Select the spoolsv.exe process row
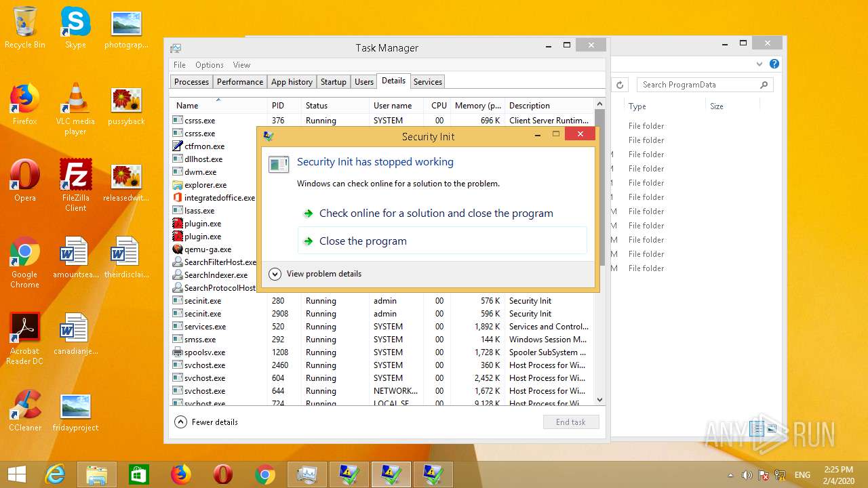This screenshot has width=868, height=488. [x=382, y=352]
